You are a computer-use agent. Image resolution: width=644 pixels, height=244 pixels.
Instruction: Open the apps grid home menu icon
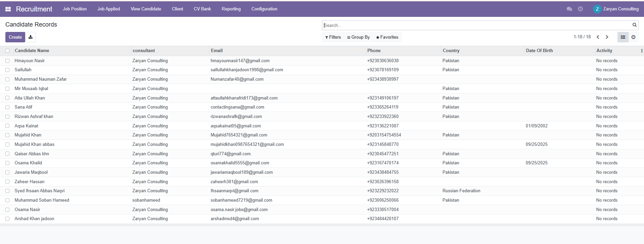[x=8, y=9]
